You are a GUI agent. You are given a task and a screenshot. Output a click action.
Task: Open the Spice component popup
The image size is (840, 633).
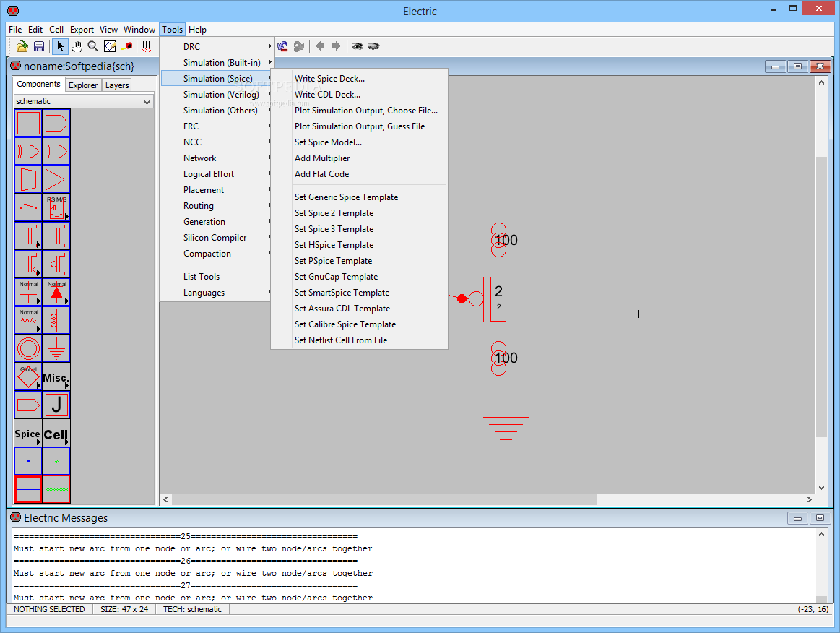[x=28, y=433]
